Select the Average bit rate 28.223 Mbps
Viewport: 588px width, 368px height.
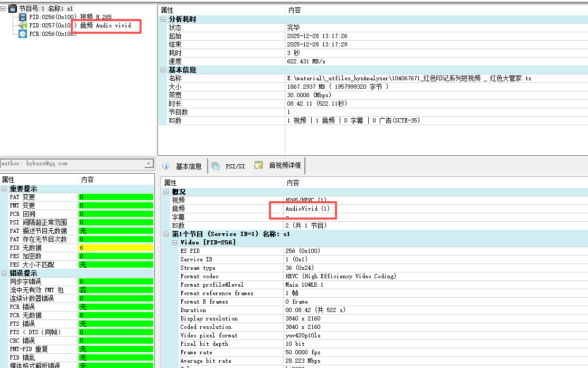303,361
